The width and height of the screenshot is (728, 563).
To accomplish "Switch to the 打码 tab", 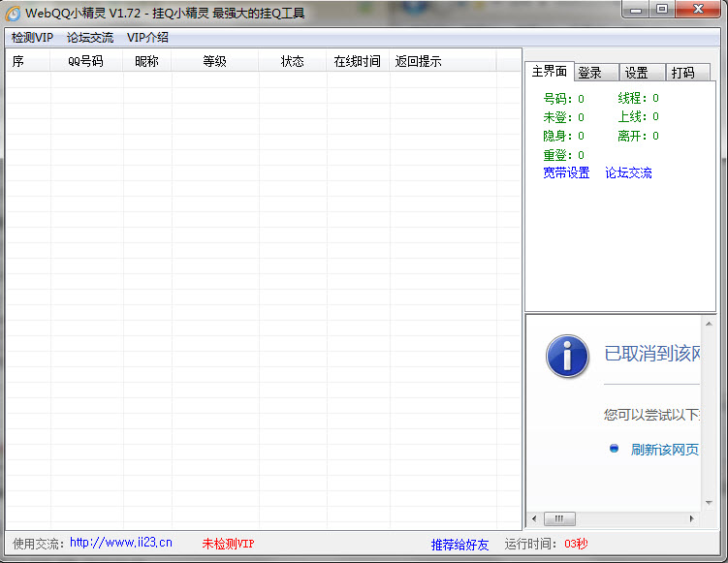I will coord(682,73).
